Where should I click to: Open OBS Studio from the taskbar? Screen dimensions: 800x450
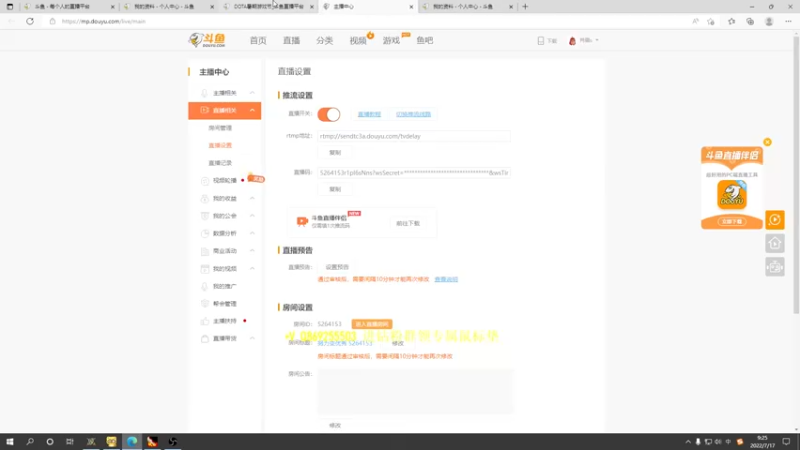coord(172,441)
